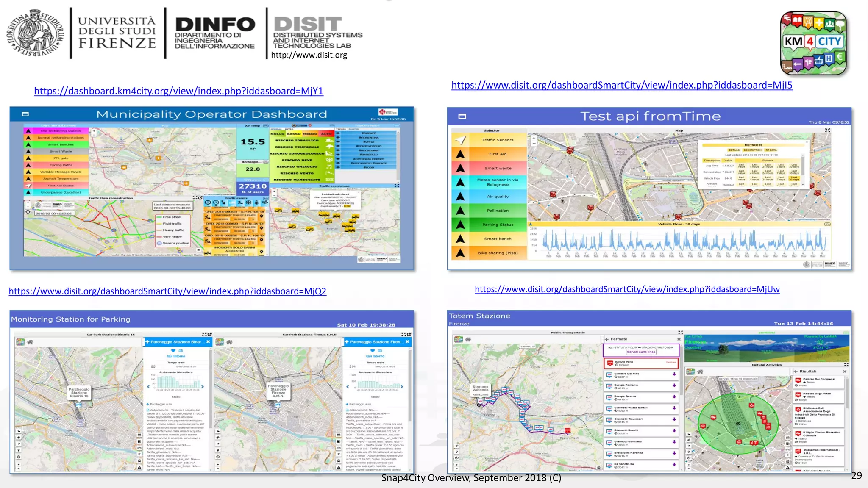Image resolution: width=868 pixels, height=488 pixels.
Task: Open DETAILS tab in METRO759 popup
Action: (734, 150)
